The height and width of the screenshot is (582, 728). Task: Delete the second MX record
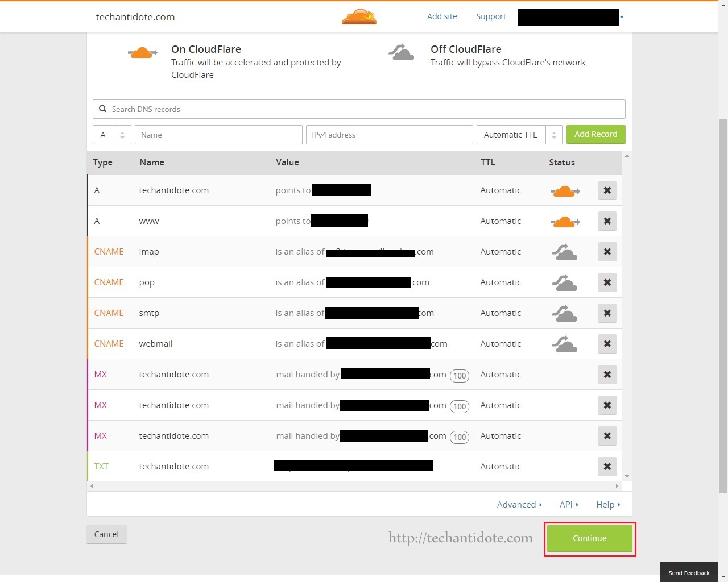(607, 405)
